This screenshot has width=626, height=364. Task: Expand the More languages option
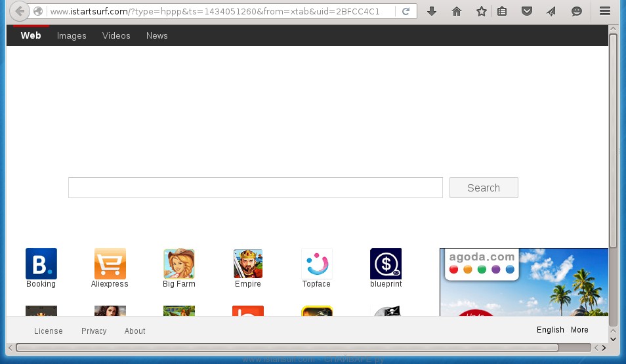(579, 330)
